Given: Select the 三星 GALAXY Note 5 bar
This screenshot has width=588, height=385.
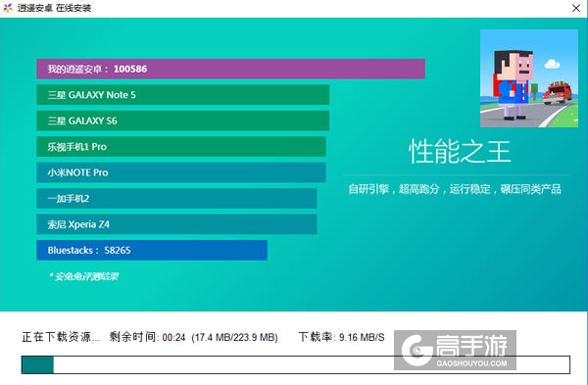Looking at the screenshot, I should [183, 95].
